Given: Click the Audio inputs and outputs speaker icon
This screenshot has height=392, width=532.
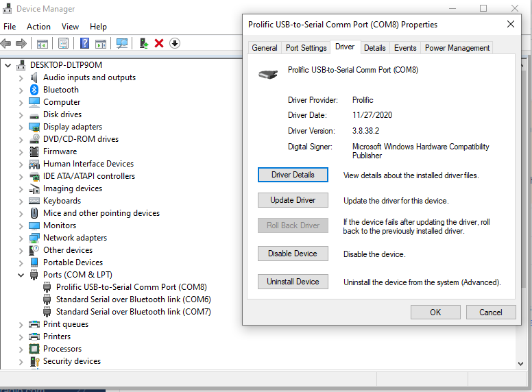Looking at the screenshot, I should pos(34,77).
